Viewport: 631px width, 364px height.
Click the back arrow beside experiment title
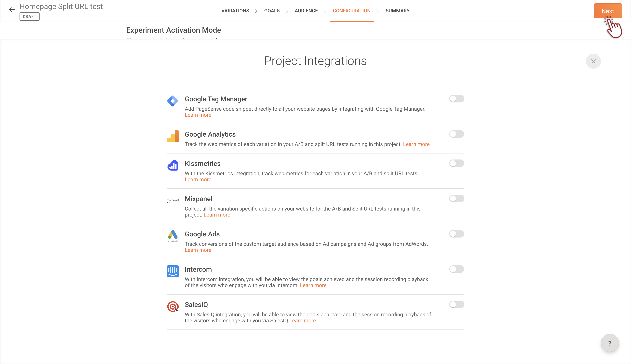click(x=12, y=10)
